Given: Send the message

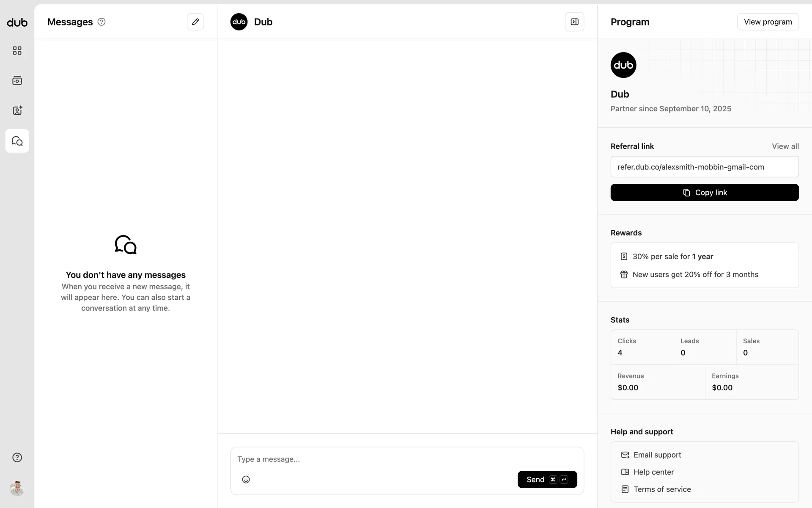Looking at the screenshot, I should tap(547, 479).
